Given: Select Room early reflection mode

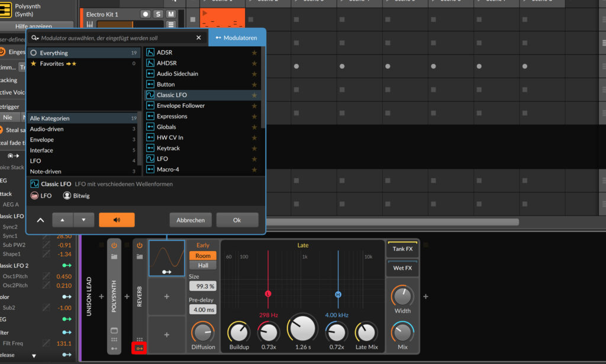Looking at the screenshot, I should (x=203, y=256).
